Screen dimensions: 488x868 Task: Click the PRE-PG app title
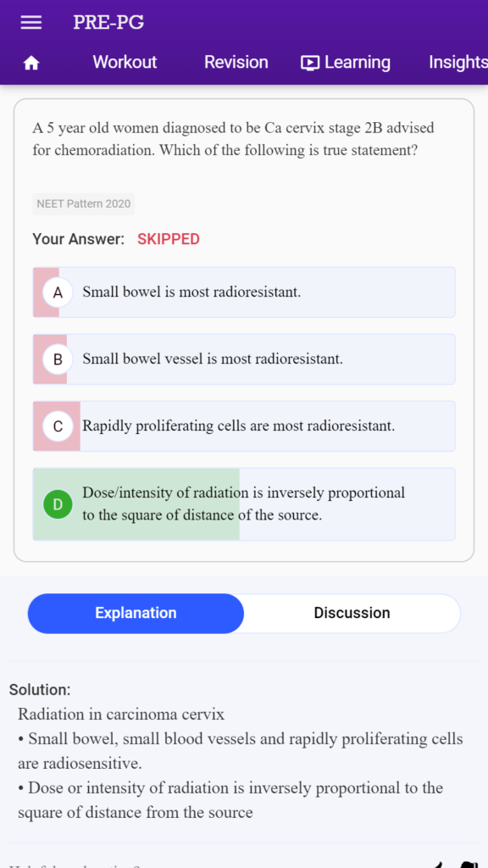(108, 22)
